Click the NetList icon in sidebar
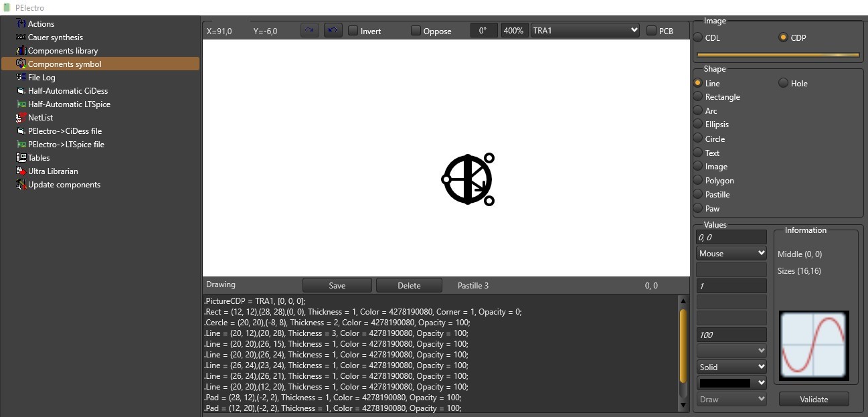The width and height of the screenshot is (868, 417). click(21, 118)
